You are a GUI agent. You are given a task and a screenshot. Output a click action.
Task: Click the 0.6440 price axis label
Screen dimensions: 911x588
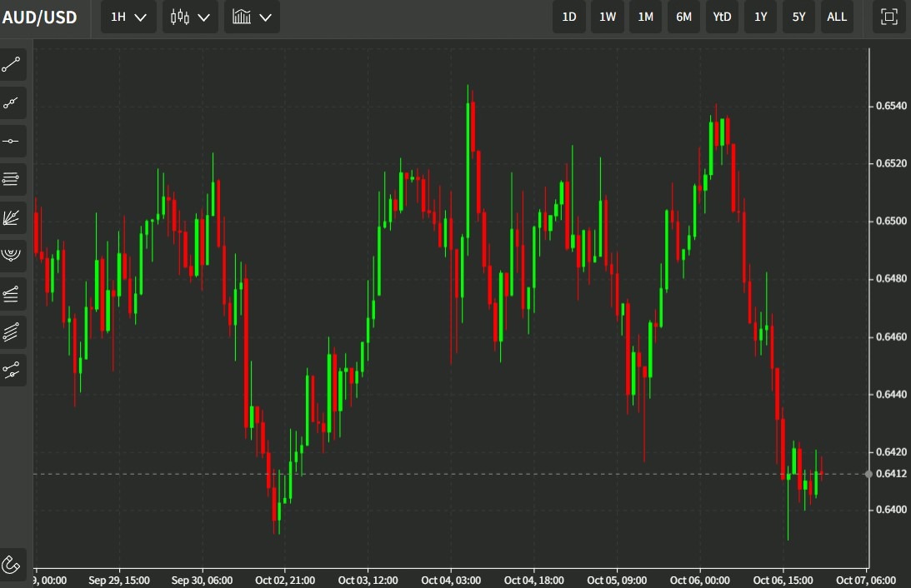(891, 394)
